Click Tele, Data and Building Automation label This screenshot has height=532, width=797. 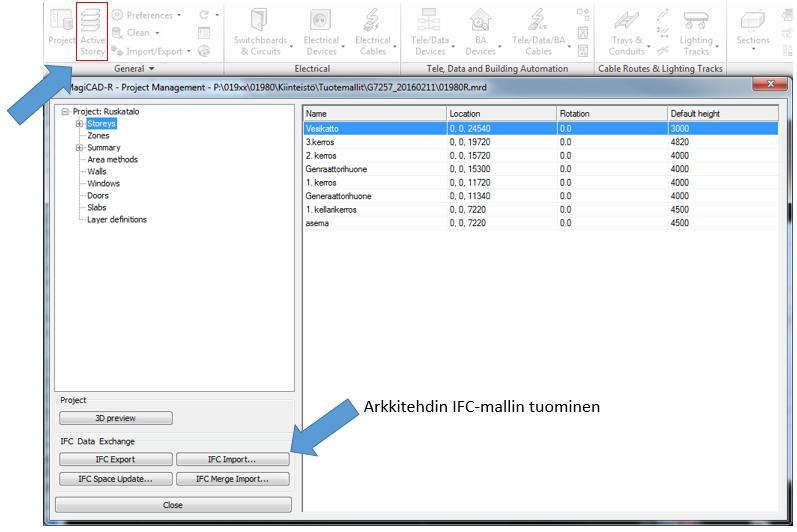(x=497, y=69)
